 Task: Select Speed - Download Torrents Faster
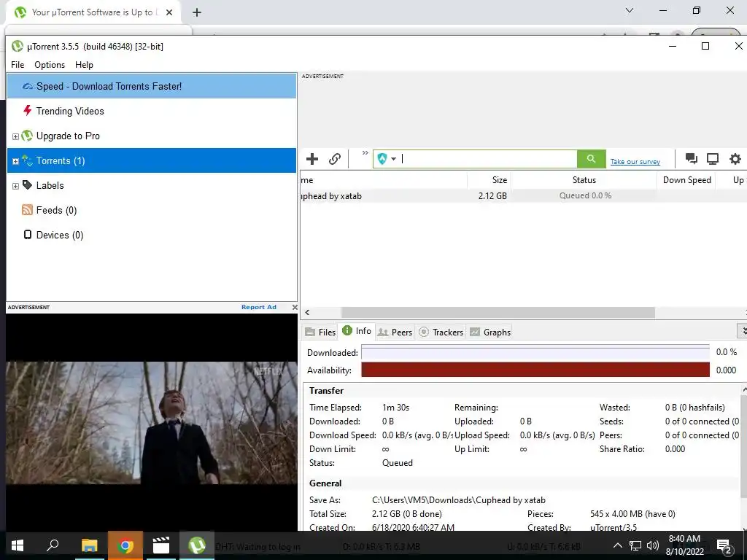click(152, 86)
